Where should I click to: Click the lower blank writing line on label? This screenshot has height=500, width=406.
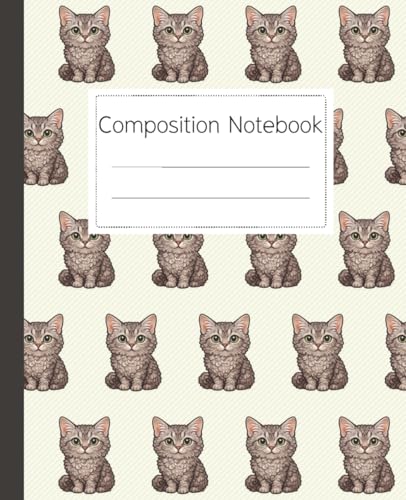(211, 198)
